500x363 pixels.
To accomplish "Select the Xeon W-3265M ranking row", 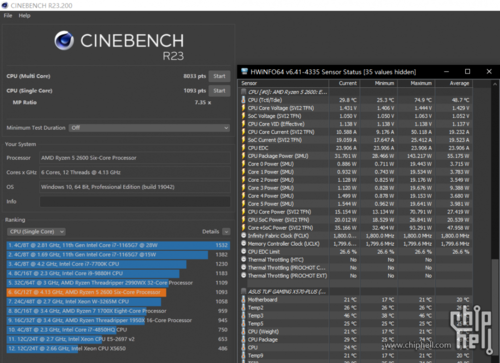I will [118, 301].
